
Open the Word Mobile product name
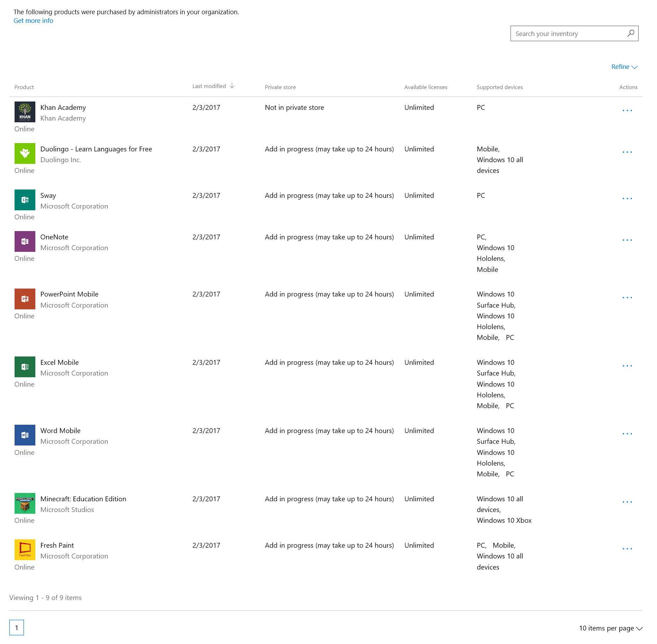click(60, 431)
